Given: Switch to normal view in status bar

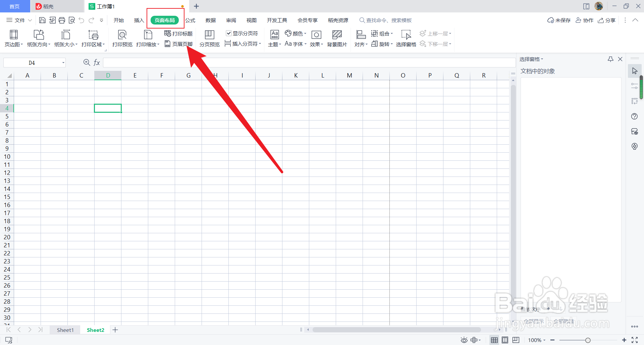Looking at the screenshot, I should [494, 340].
